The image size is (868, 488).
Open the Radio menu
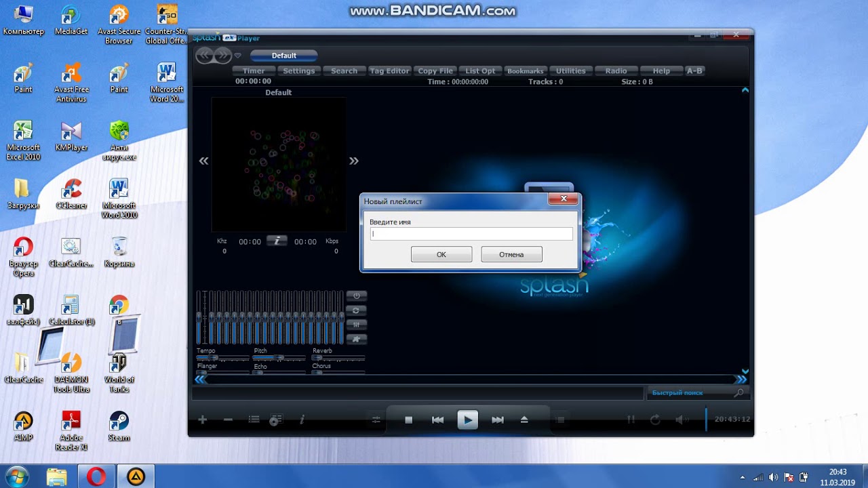point(616,70)
